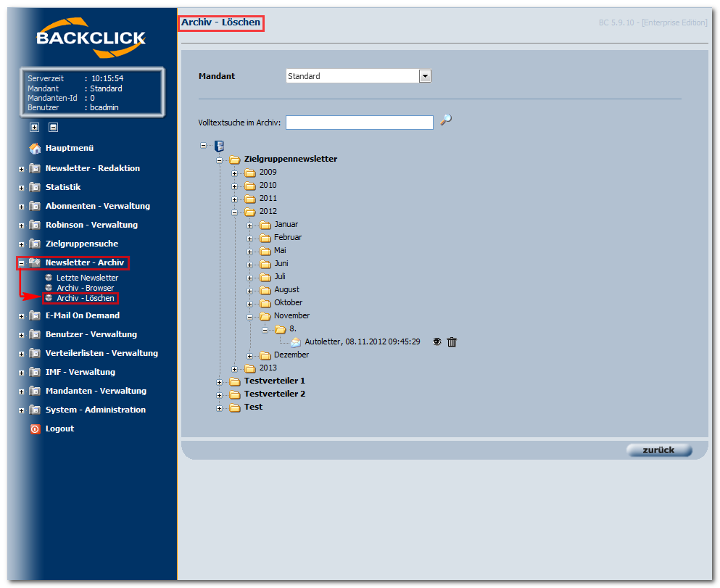
Task: Expand all menus with plus box icon
Action: (x=34, y=127)
